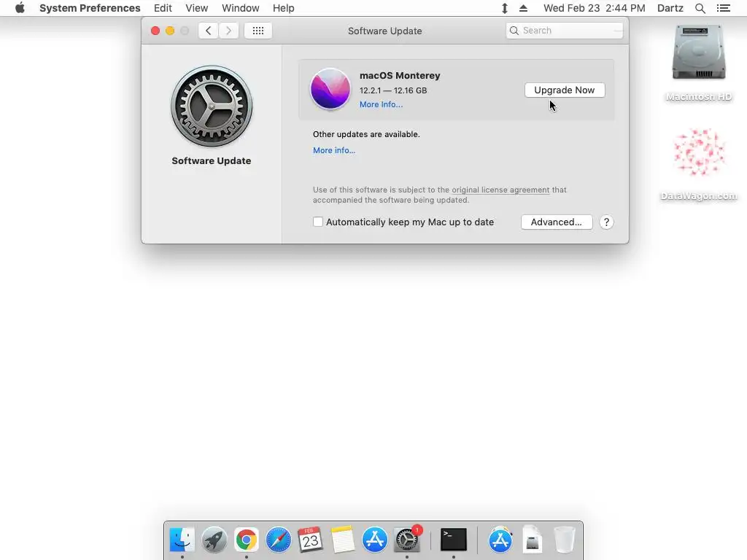Click the up-down arrow menu bar icon

pyautogui.click(x=505, y=8)
